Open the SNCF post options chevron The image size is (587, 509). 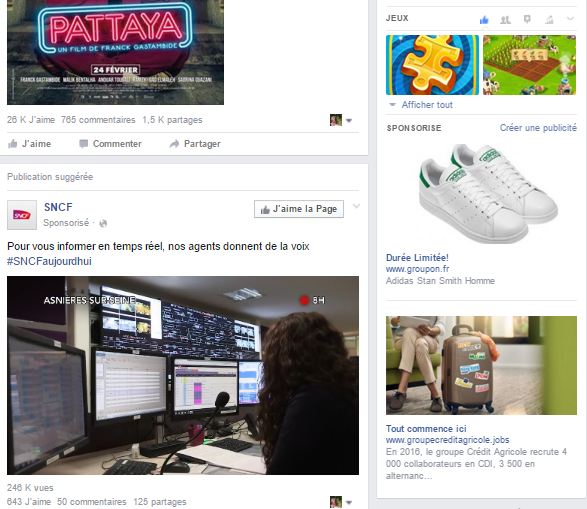[x=356, y=206]
